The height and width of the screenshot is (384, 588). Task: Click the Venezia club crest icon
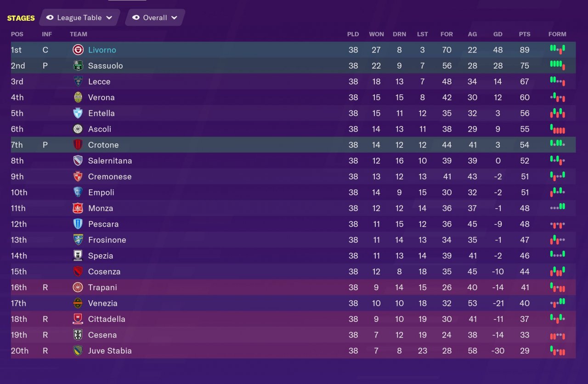click(78, 303)
